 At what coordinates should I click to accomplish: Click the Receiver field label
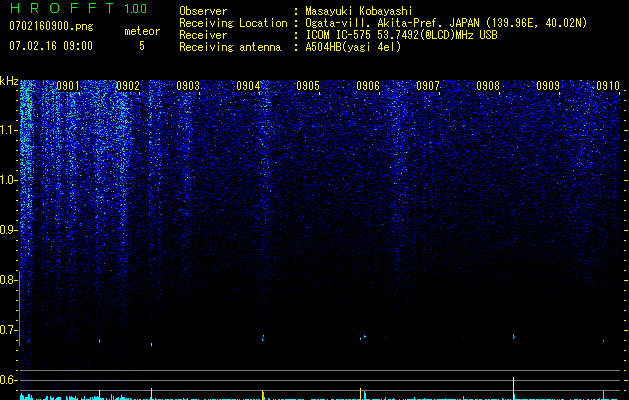click(x=203, y=35)
